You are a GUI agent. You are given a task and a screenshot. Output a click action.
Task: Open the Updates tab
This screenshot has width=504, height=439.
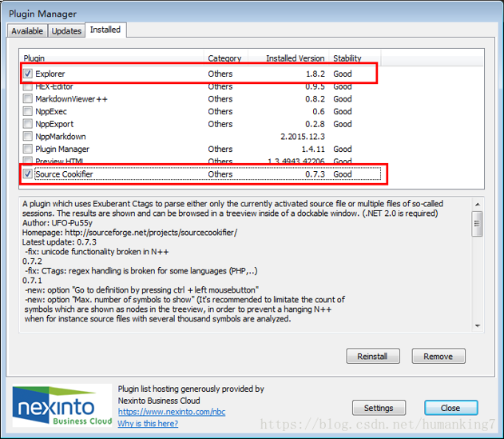66,31
